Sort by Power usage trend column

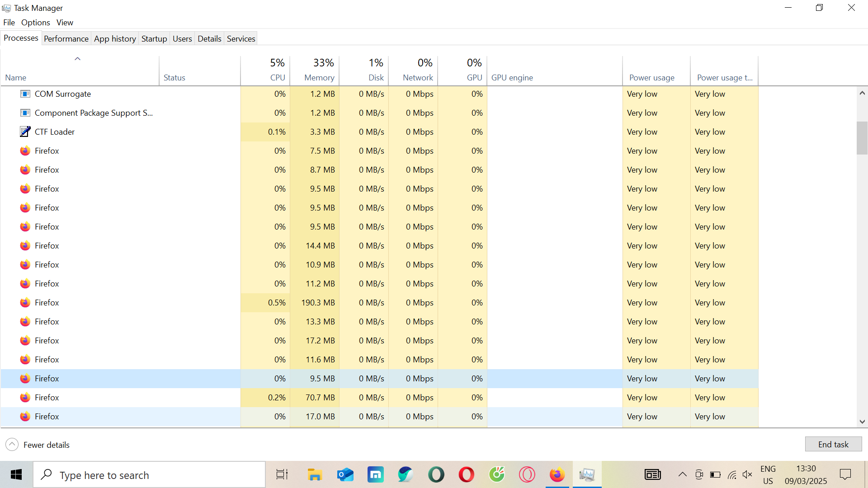point(724,71)
